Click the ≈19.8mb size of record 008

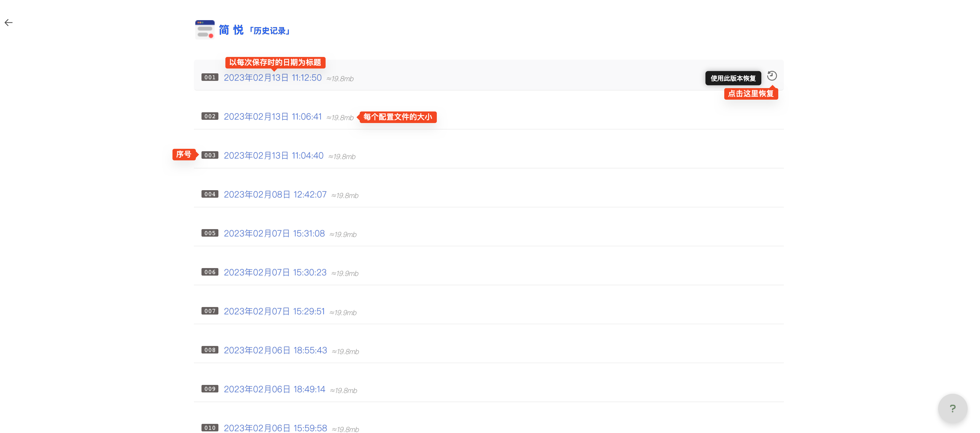tap(345, 352)
